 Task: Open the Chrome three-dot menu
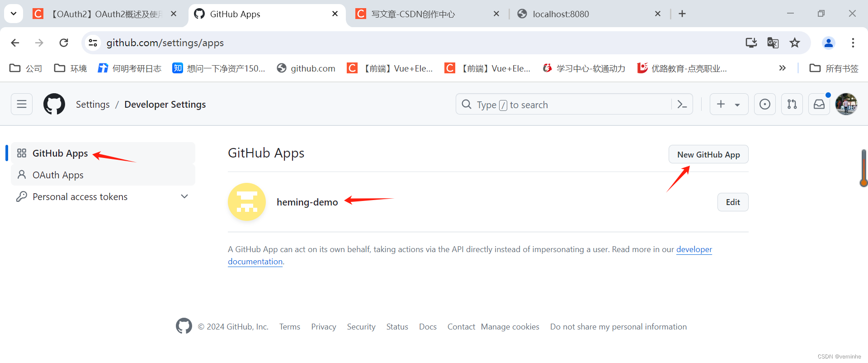[853, 43]
